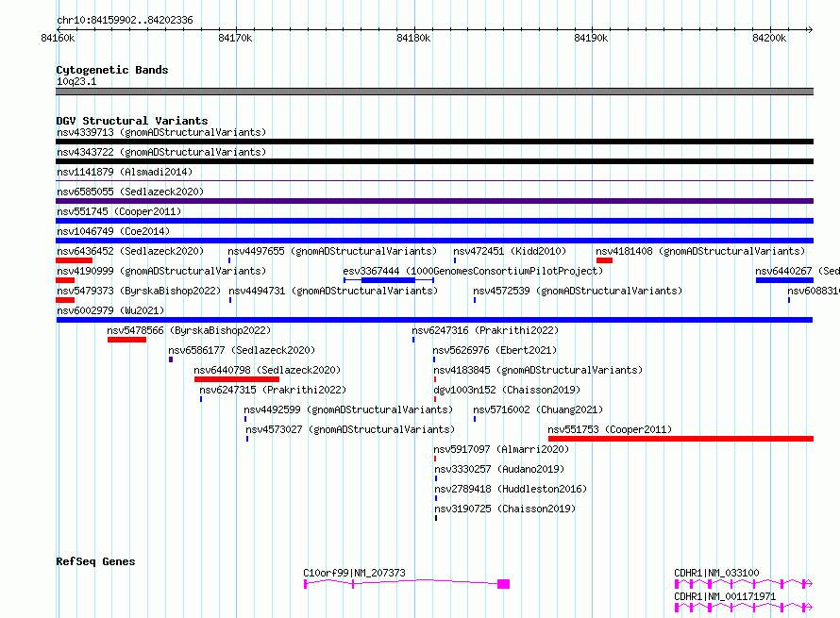The height and width of the screenshot is (618, 840).
Task: Click the C10orf99 gene's large last exon
Action: tap(504, 584)
